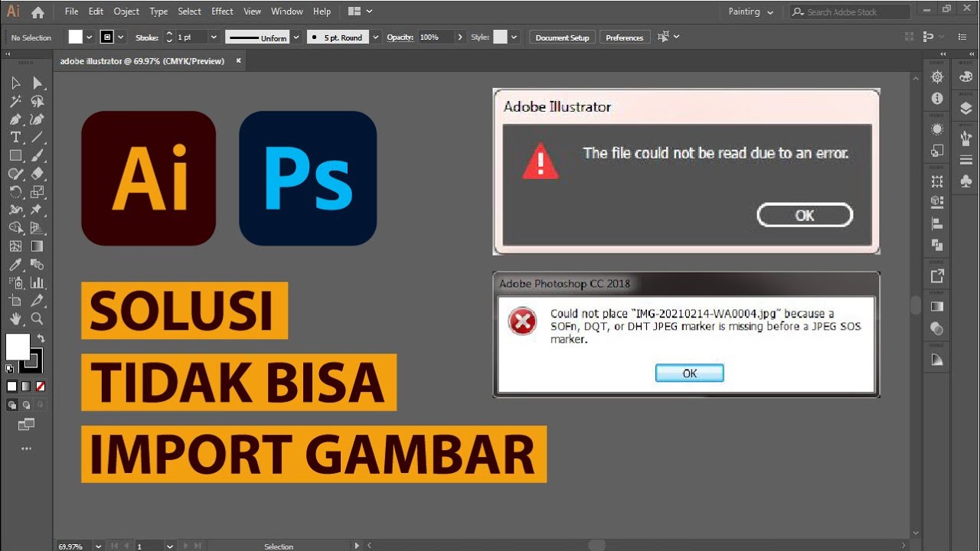Select the Pen tool
This screenshot has height=551, width=980.
(15, 119)
